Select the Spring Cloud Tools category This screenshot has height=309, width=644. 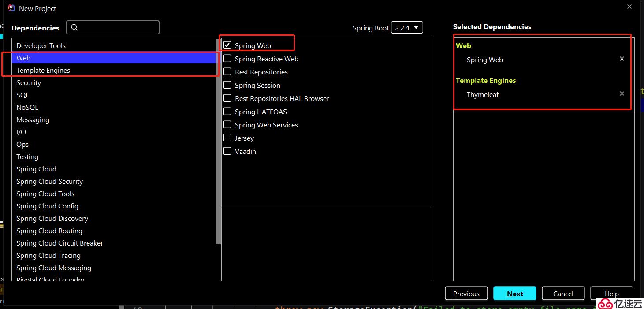pos(114,194)
